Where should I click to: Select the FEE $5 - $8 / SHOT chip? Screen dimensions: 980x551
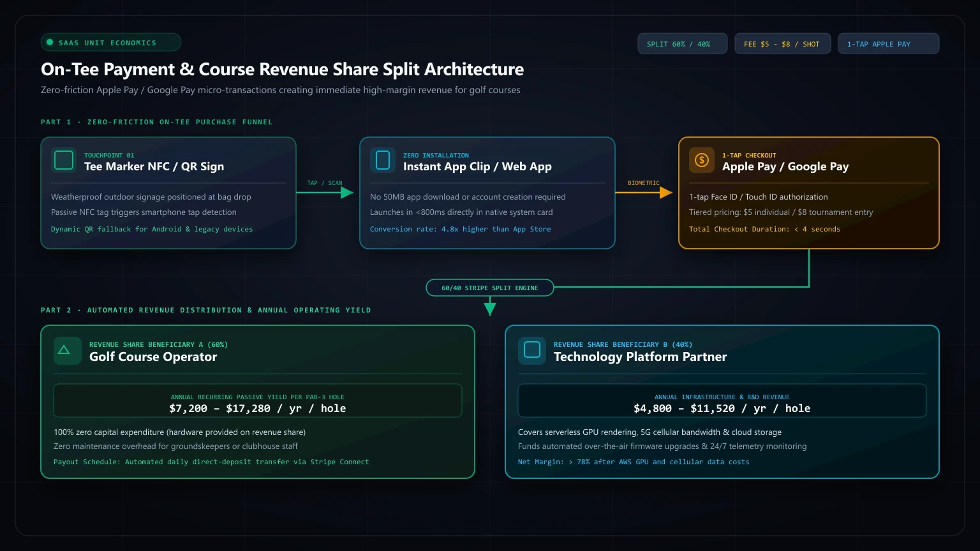pyautogui.click(x=782, y=44)
